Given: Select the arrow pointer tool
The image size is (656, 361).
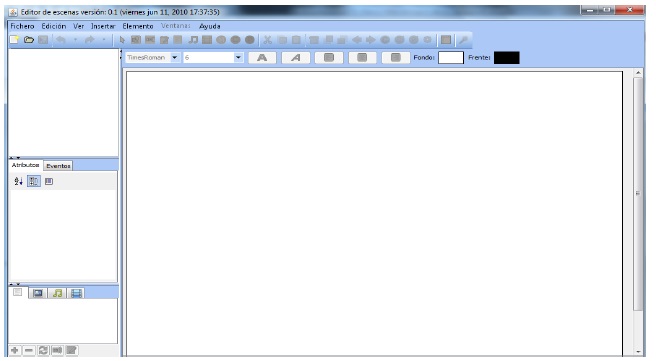Looking at the screenshot, I should click(122, 40).
